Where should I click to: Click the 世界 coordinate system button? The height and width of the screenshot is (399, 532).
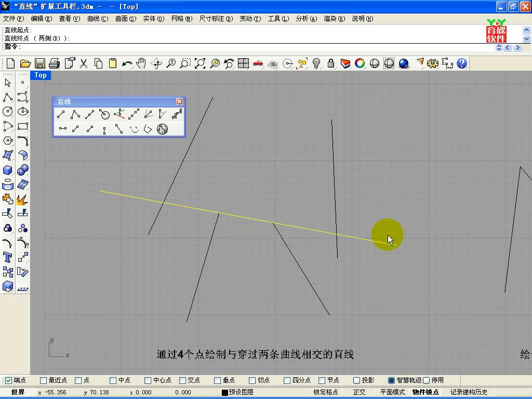(x=18, y=392)
